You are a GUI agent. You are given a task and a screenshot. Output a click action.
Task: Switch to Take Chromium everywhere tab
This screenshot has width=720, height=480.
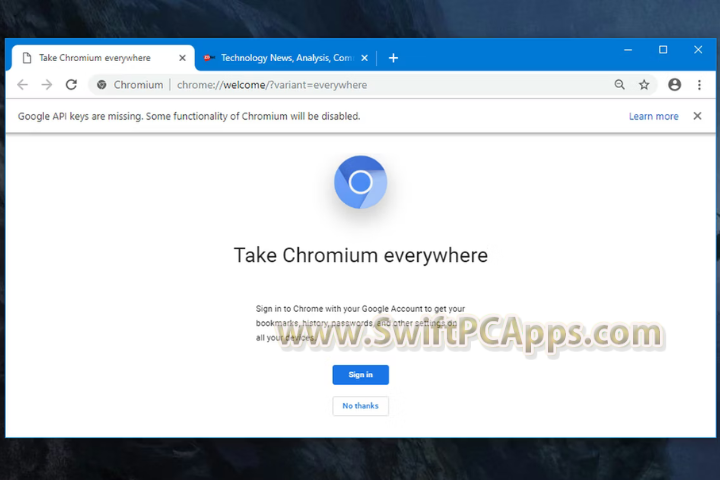103,58
